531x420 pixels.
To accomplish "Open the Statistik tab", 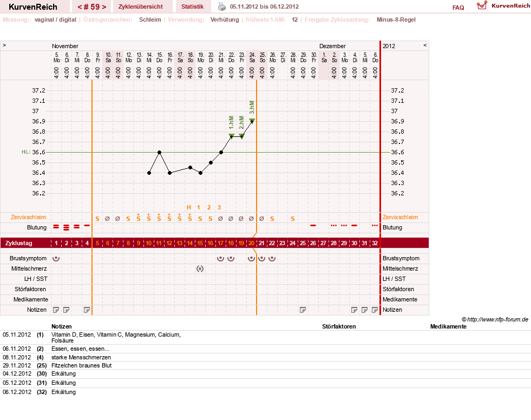I will (x=192, y=6).
